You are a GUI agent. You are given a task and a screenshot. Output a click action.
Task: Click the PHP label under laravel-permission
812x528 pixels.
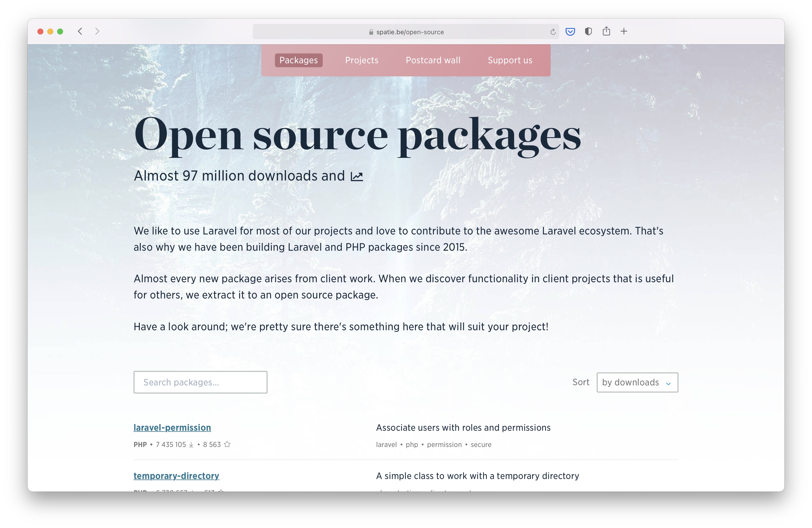point(140,445)
